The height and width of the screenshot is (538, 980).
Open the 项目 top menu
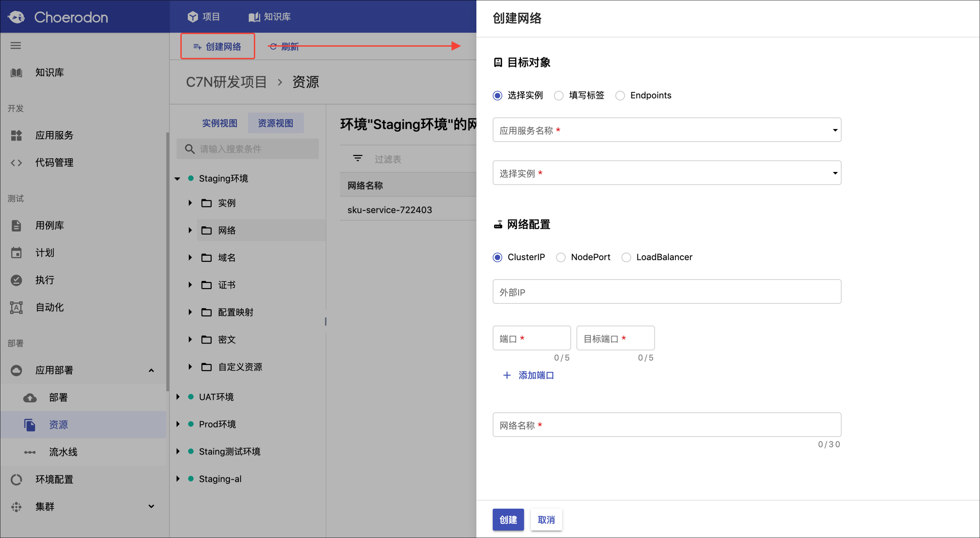[203, 17]
